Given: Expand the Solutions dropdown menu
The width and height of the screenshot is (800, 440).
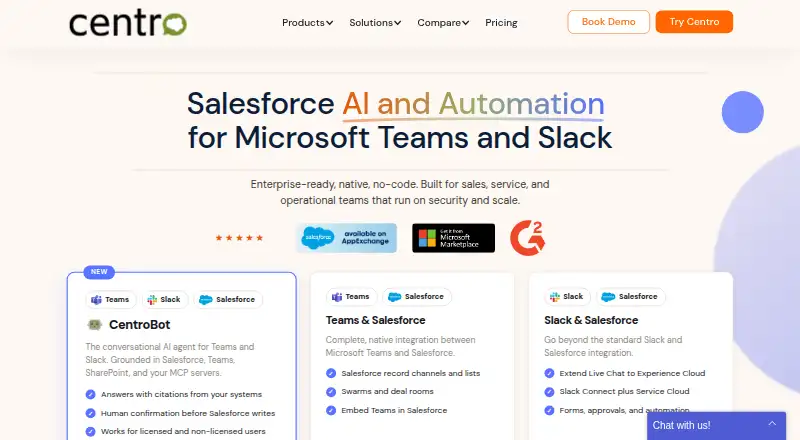Looking at the screenshot, I should (x=375, y=22).
